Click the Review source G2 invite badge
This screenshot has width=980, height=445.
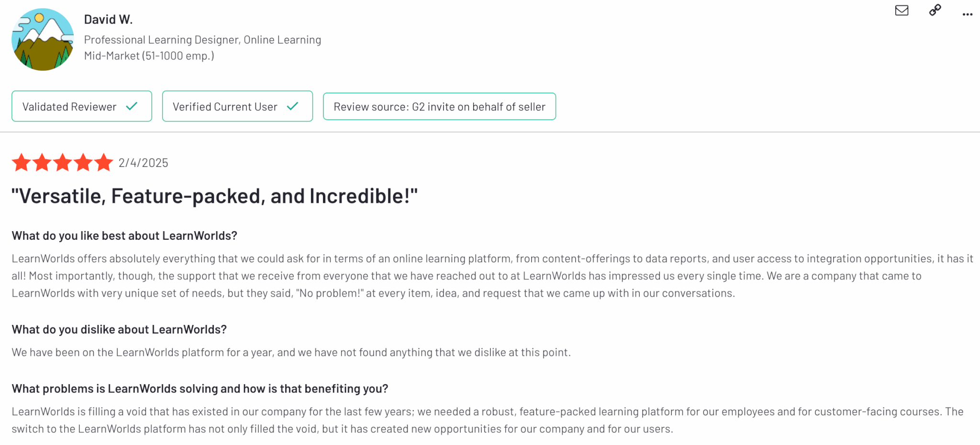click(x=439, y=107)
